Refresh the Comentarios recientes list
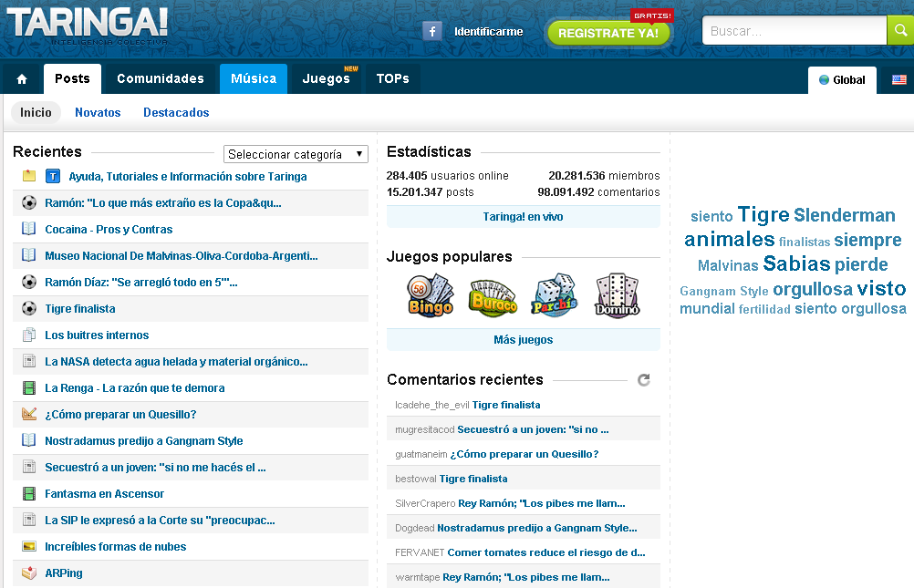 pos(643,380)
